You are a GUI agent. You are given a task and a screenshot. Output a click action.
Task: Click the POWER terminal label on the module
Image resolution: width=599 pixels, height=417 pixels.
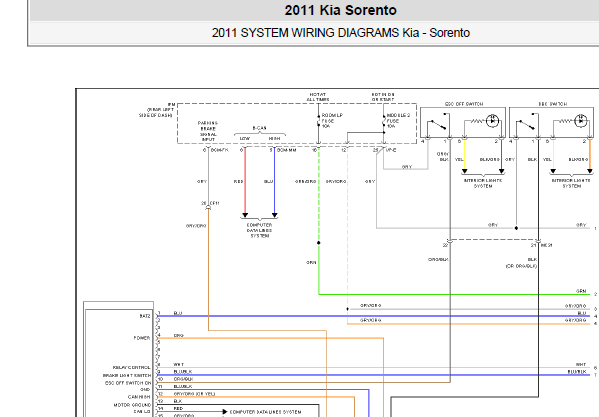point(142,338)
